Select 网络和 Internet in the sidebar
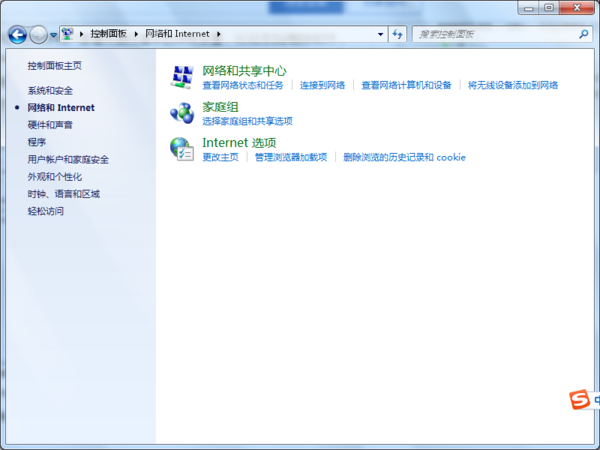Screen dimensions: 600x450 (x=61, y=108)
